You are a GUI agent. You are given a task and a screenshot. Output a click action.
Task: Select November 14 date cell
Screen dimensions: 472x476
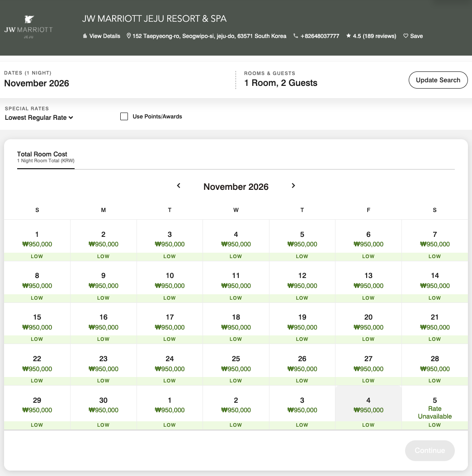click(x=434, y=282)
